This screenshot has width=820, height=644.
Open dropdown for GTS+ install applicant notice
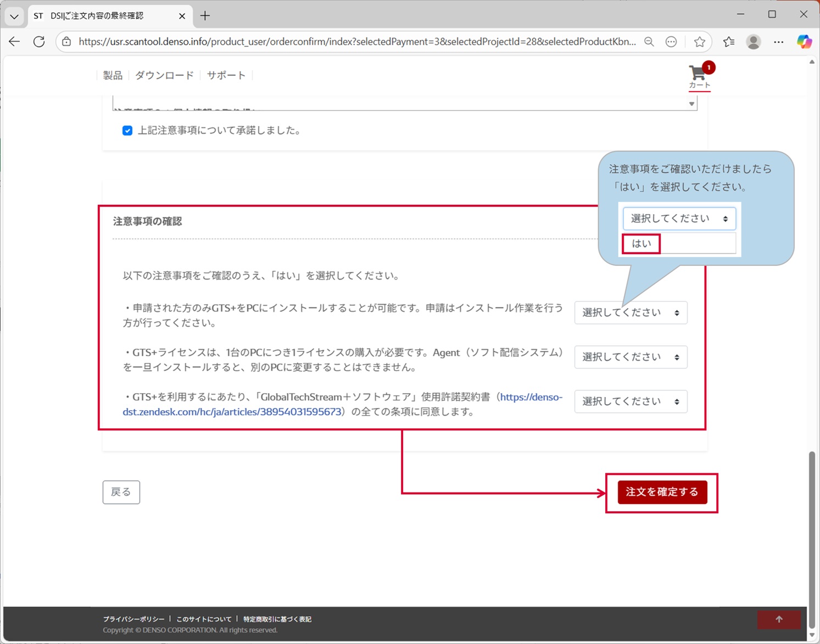coord(631,313)
